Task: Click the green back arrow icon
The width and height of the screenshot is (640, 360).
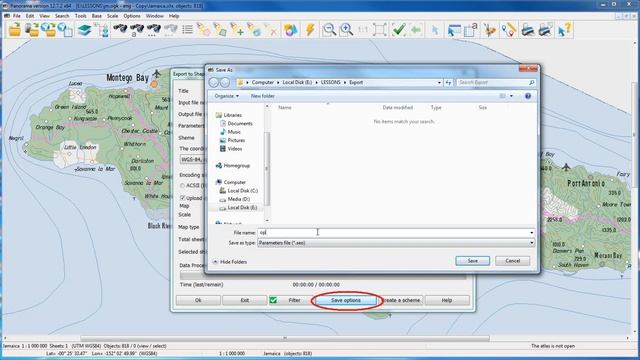Action: click(416, 30)
